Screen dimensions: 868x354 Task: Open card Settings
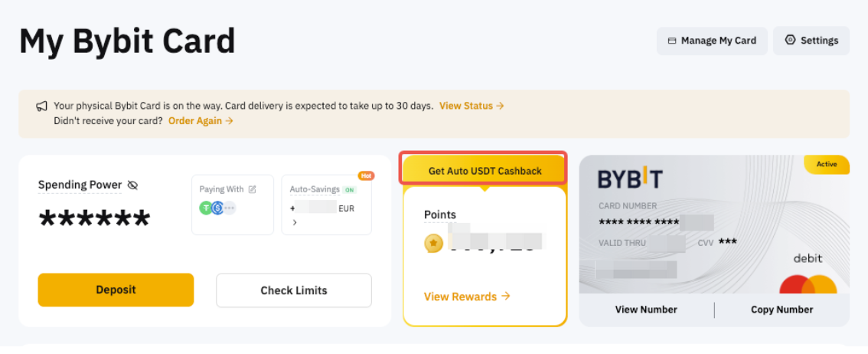tap(811, 41)
